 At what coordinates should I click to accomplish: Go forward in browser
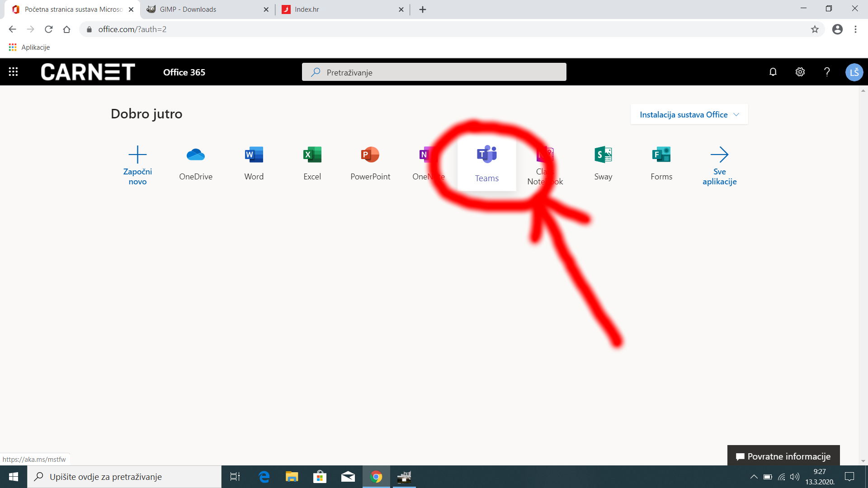click(30, 29)
